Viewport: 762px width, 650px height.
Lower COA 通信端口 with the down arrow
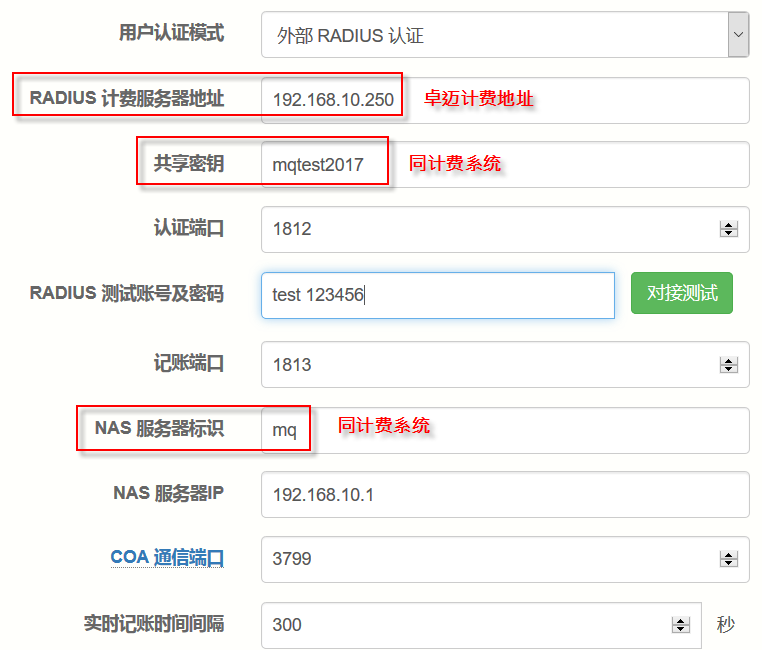728,564
